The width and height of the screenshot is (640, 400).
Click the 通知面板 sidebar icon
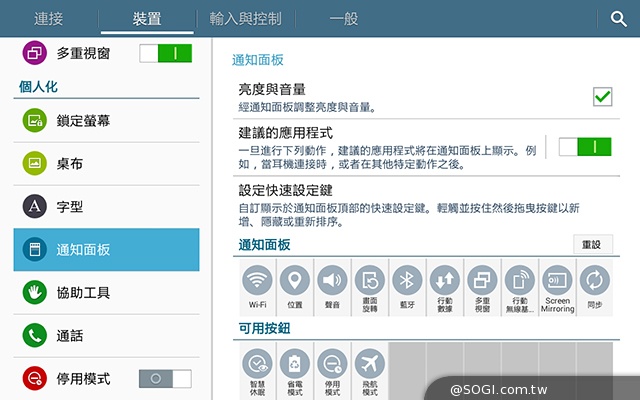pos(35,249)
